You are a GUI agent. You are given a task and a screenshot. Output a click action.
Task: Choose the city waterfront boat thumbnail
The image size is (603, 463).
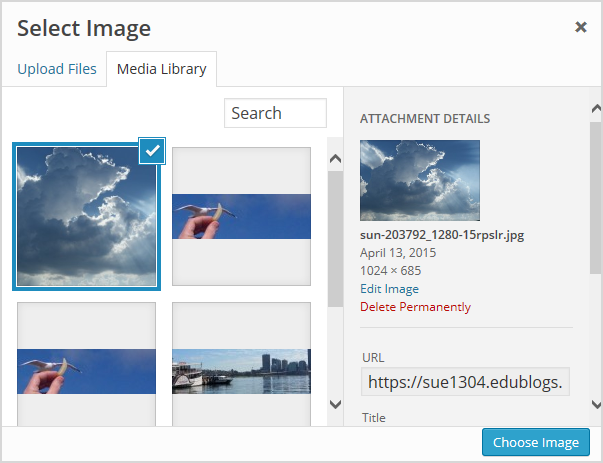242,364
